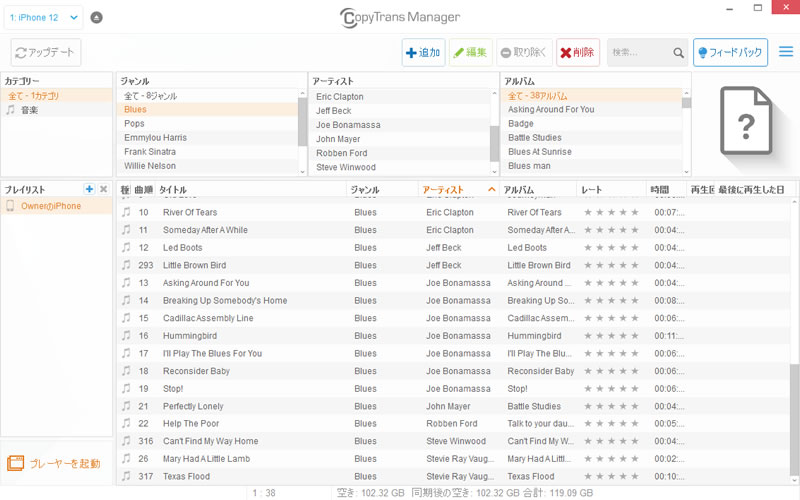Click the artist list scrollbar thumb
The image size is (800, 500).
494,143
